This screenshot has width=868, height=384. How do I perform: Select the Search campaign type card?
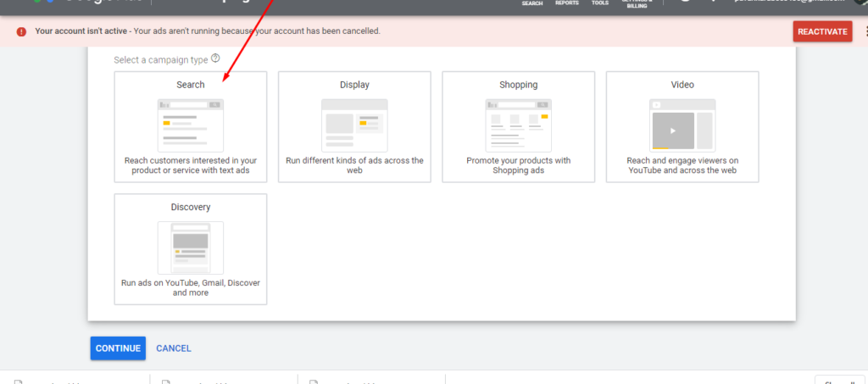(x=191, y=126)
